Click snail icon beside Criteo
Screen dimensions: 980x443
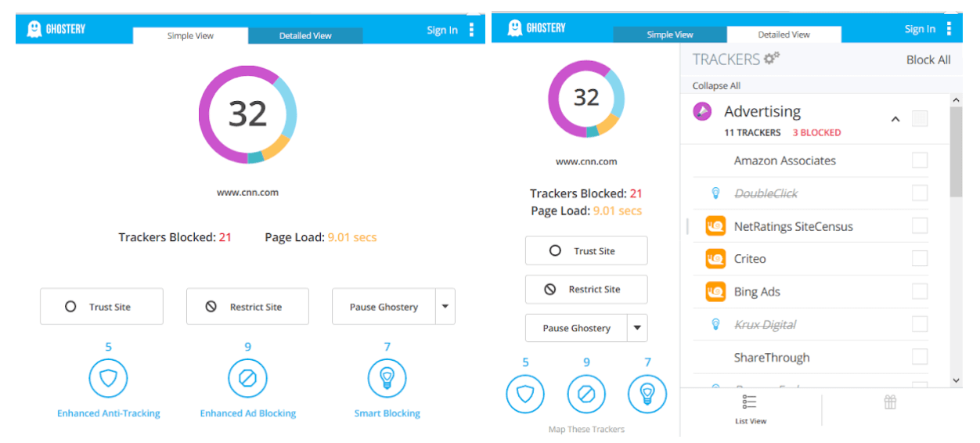point(715,258)
